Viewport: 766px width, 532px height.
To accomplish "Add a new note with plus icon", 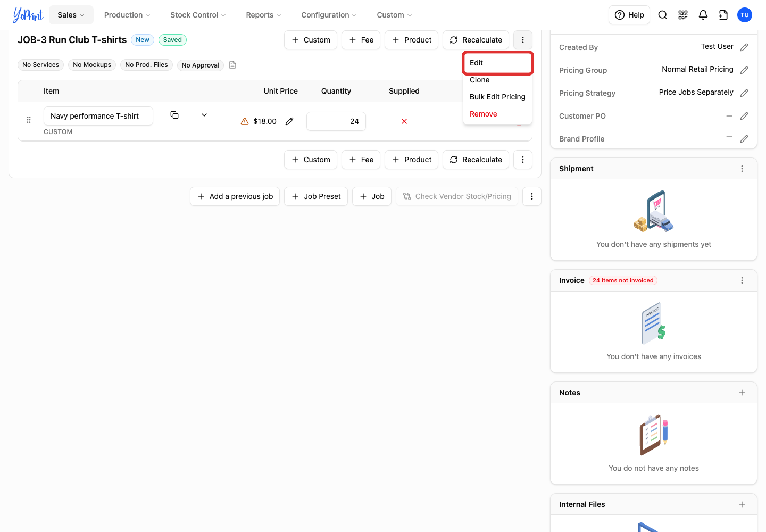I will (742, 393).
